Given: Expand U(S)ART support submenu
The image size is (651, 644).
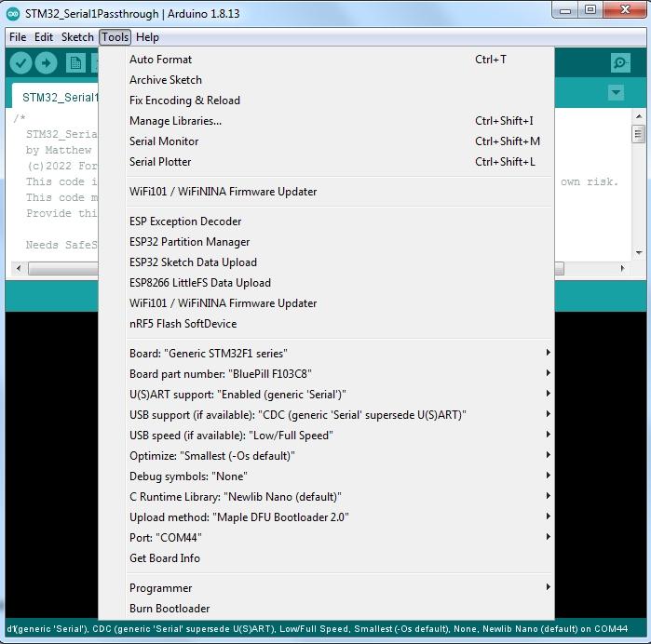Looking at the screenshot, I should [x=326, y=395].
